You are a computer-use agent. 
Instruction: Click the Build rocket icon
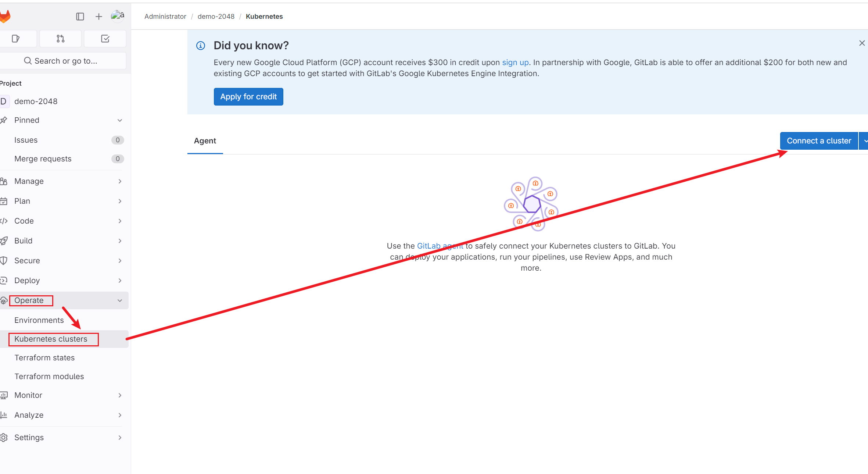tap(4, 240)
